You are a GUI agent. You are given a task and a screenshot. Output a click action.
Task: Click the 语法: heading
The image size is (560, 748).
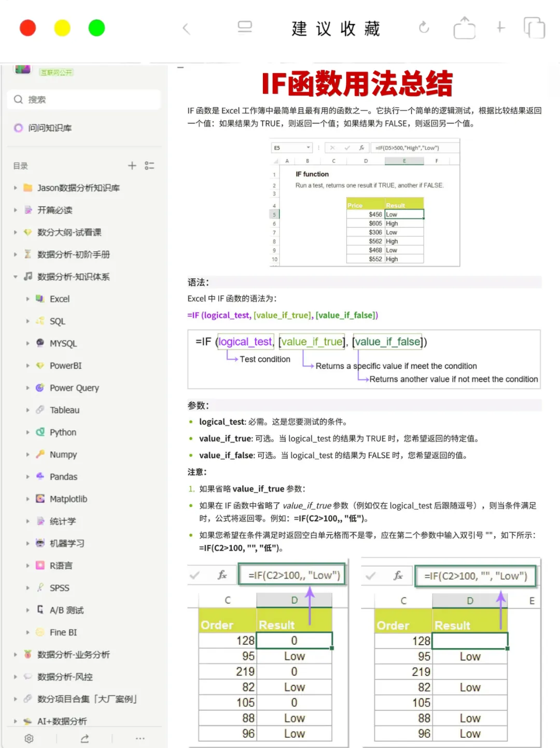198,283
